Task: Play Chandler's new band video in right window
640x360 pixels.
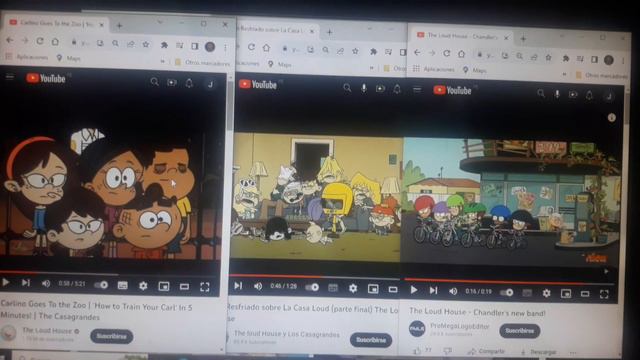Action: point(413,290)
